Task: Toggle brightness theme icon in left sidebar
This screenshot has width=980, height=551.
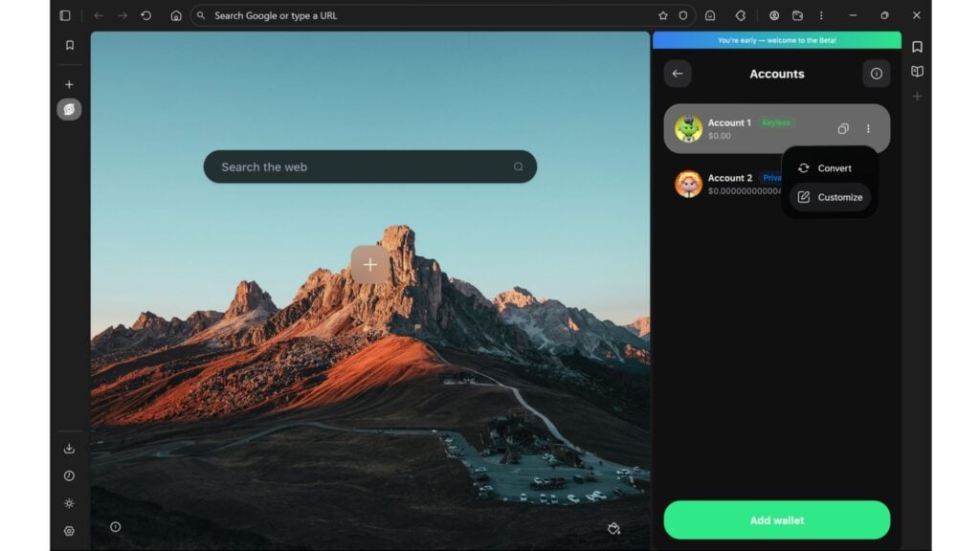Action: click(69, 503)
